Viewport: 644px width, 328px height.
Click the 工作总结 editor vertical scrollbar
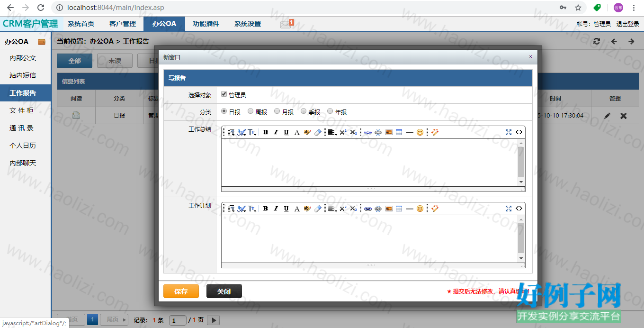pos(521,163)
